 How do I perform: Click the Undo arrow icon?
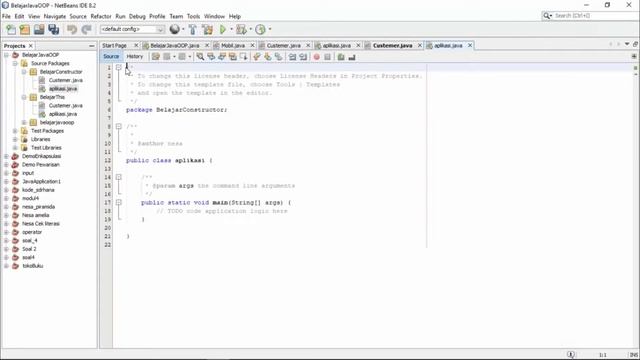click(x=72, y=29)
